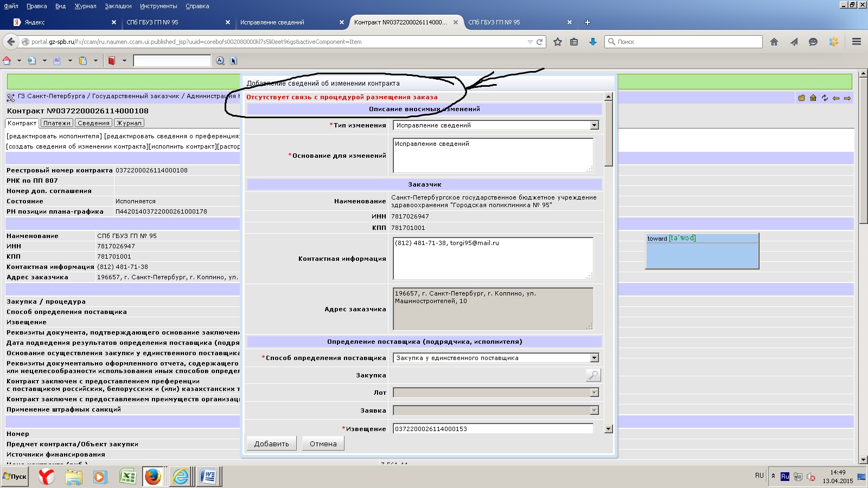Click the pointer-on-page toolbar icon
The image size is (868, 488).
coord(233,61)
